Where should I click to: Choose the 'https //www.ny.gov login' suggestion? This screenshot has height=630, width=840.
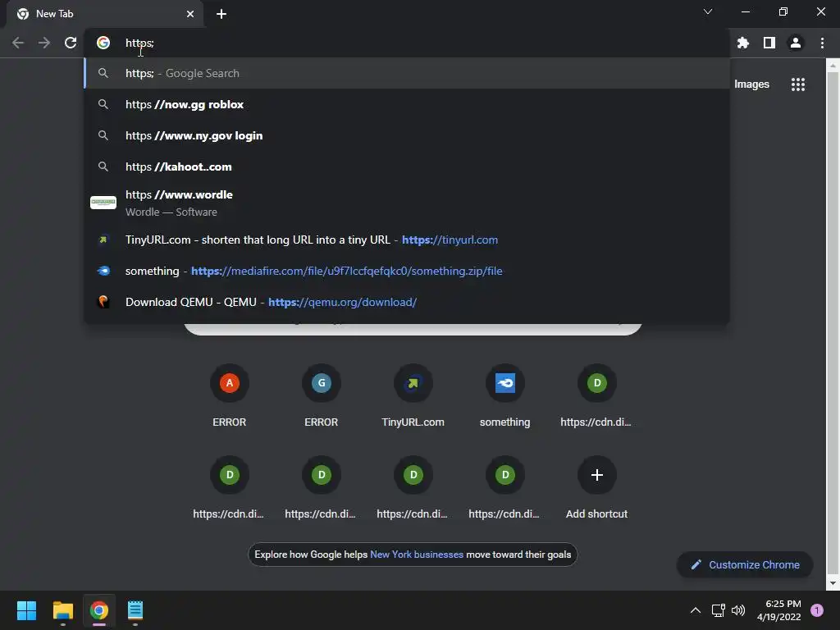pyautogui.click(x=407, y=135)
